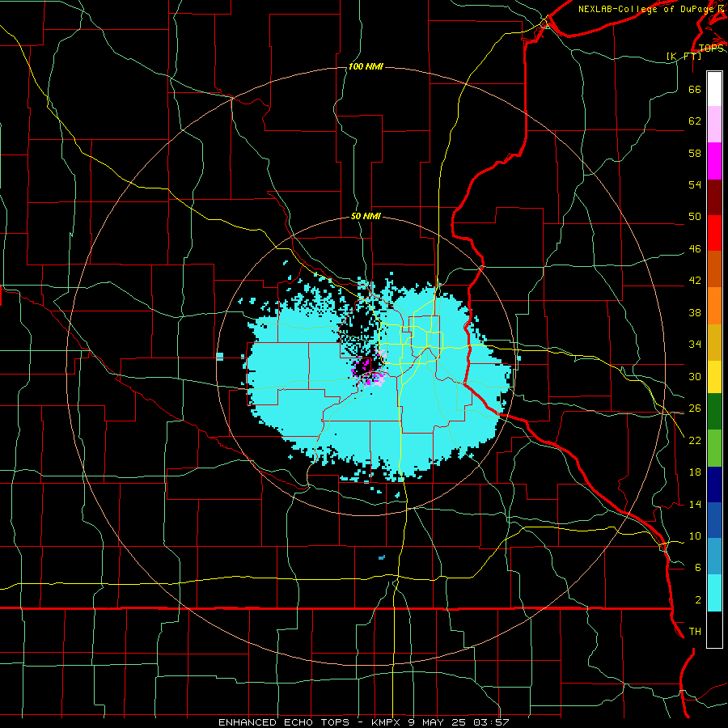
Task: Click the ENHANCED ECHO TOPS caption text
Action: tap(284, 722)
